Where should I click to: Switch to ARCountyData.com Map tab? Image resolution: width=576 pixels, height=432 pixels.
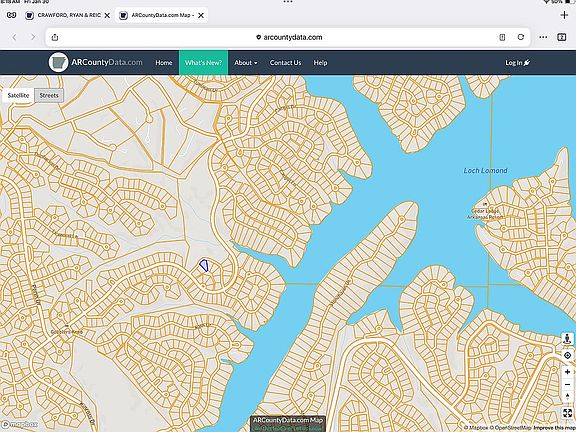click(162, 15)
